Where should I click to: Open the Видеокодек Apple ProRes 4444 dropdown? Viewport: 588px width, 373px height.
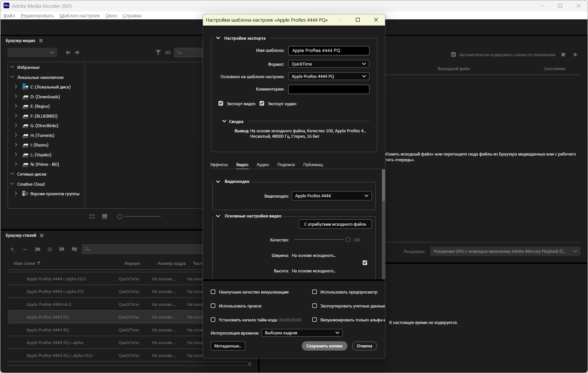(x=331, y=196)
